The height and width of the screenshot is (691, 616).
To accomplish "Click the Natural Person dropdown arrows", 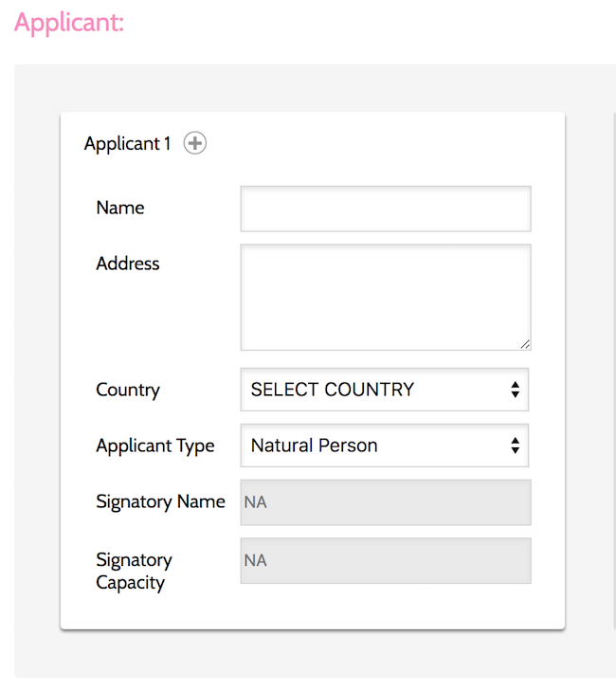I will (x=516, y=446).
